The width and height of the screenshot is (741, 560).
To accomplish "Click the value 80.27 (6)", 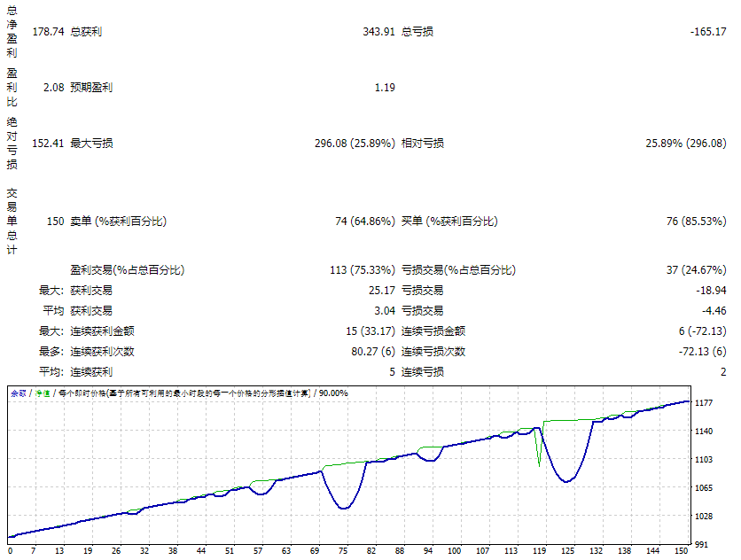I will click(x=373, y=352).
